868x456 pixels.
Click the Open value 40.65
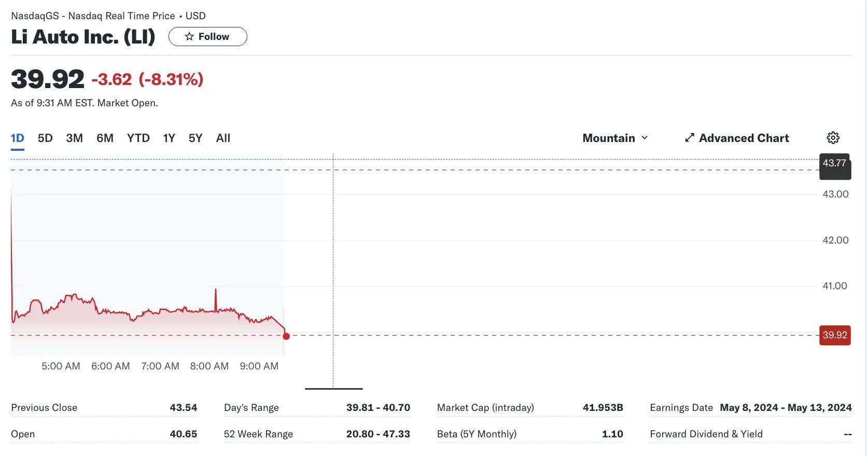point(184,434)
